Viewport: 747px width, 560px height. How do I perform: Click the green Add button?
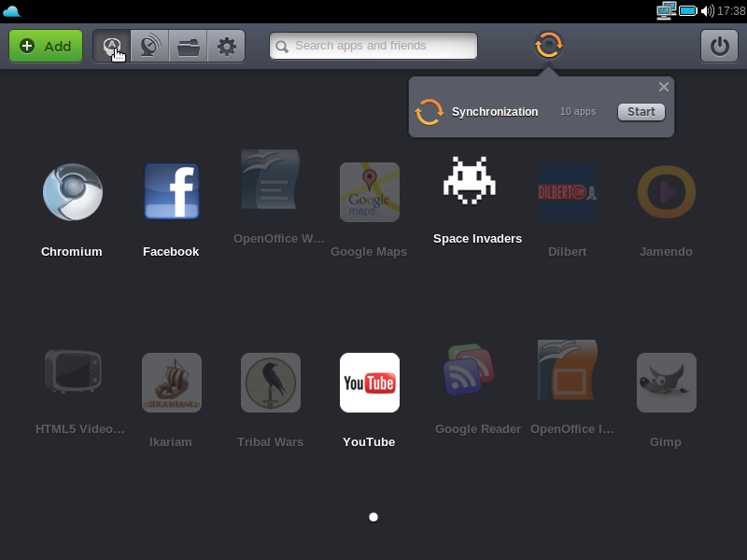46,46
